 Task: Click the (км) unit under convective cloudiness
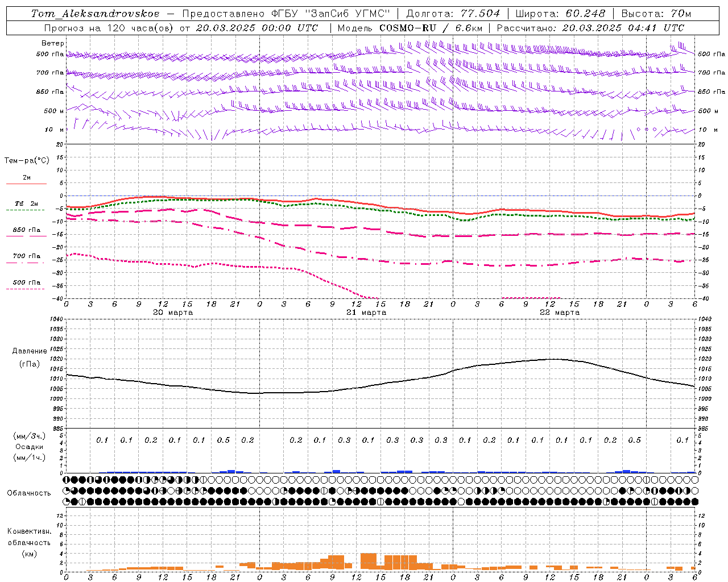(x=30, y=554)
